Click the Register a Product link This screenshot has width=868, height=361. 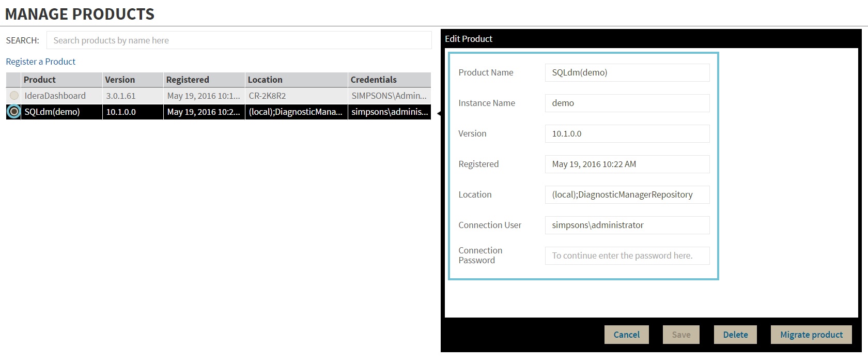pyautogui.click(x=40, y=62)
